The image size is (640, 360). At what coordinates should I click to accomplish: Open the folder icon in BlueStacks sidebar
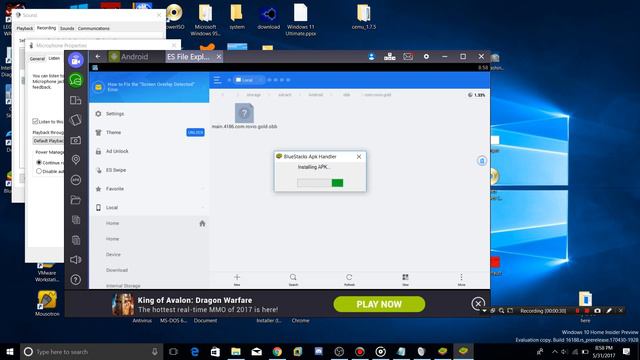click(76, 200)
